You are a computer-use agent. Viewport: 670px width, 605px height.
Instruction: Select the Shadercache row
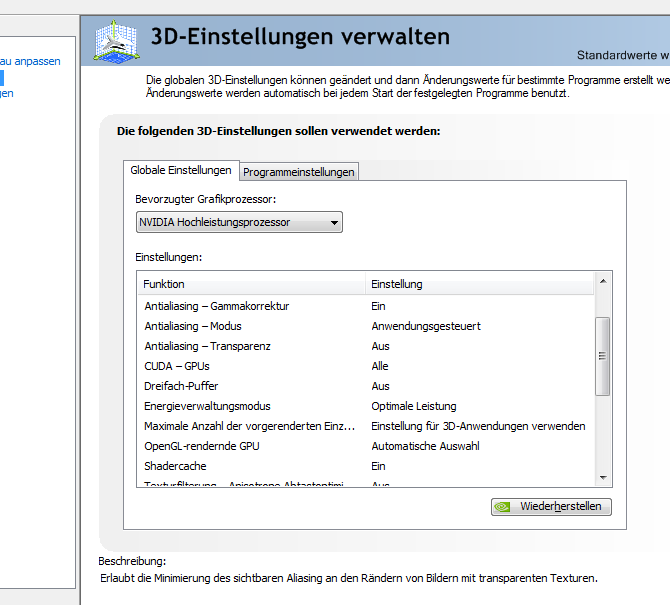366,466
